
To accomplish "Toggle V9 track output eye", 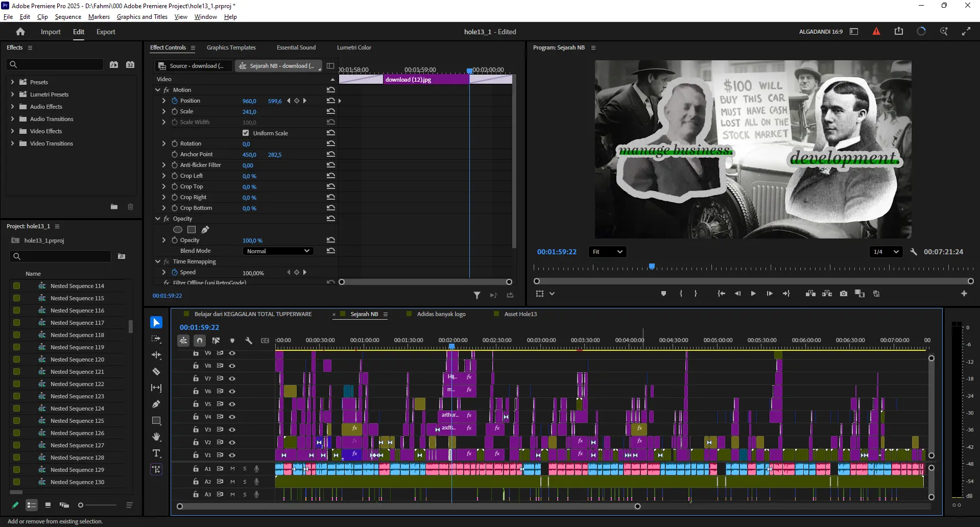I will tap(232, 353).
